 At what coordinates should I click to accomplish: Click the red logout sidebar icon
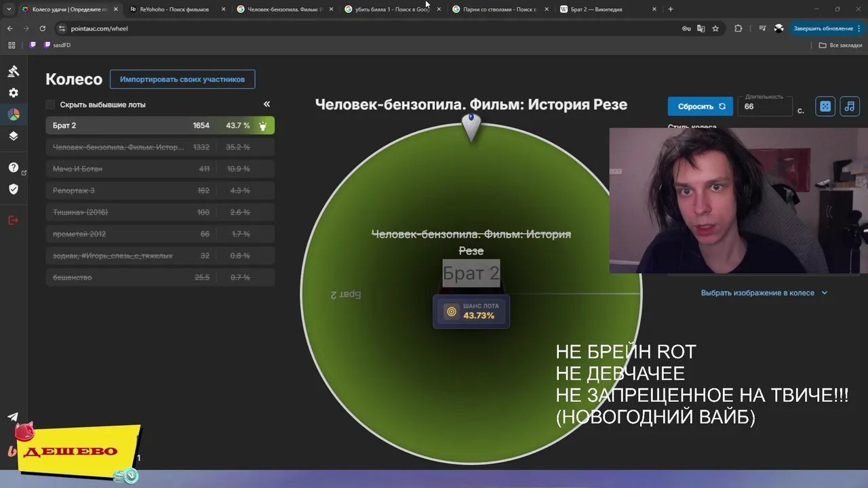click(x=13, y=220)
